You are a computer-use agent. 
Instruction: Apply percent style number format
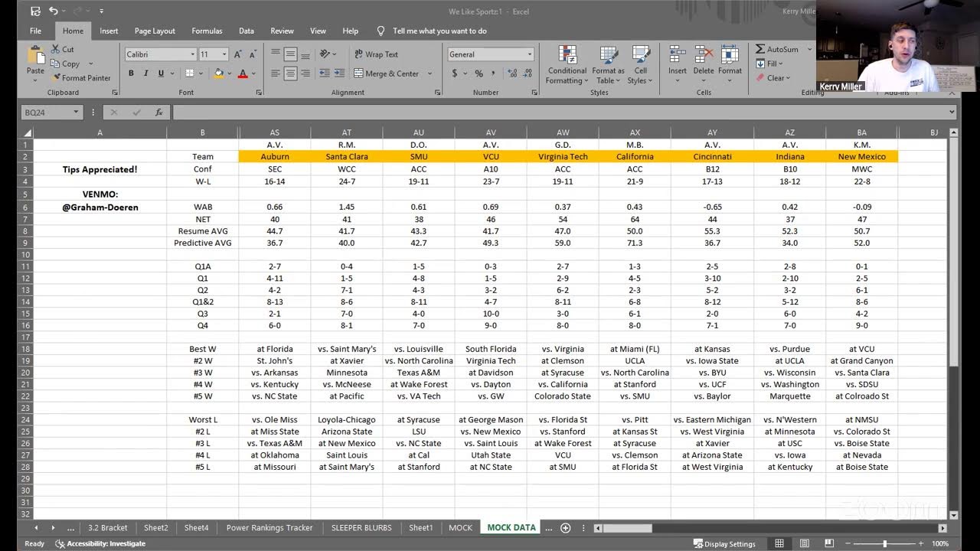[479, 73]
